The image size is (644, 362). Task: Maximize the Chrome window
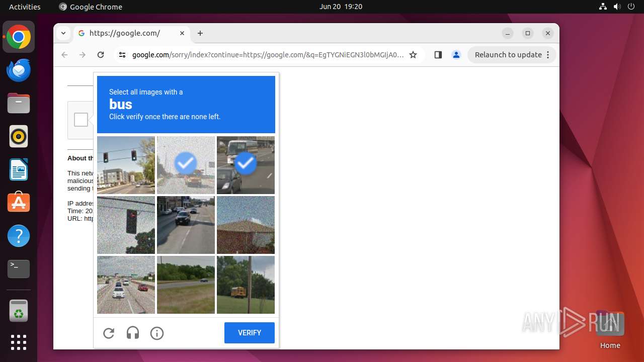pos(528,33)
